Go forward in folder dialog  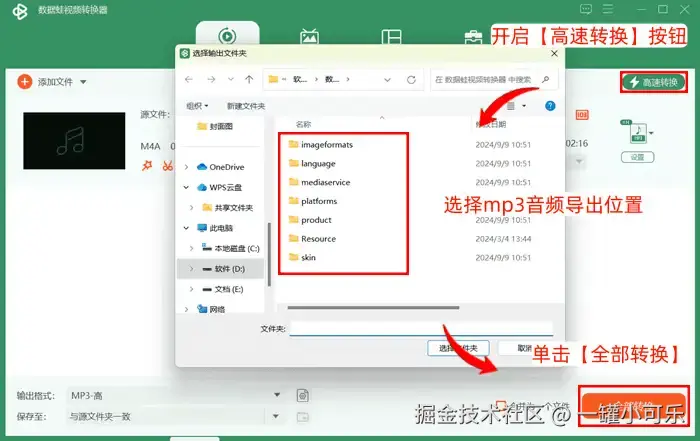[211, 79]
